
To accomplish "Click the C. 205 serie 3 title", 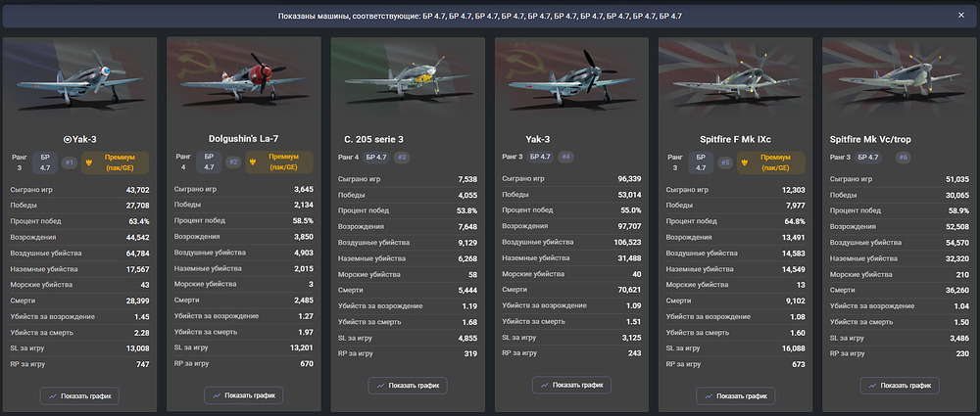I will click(x=373, y=139).
